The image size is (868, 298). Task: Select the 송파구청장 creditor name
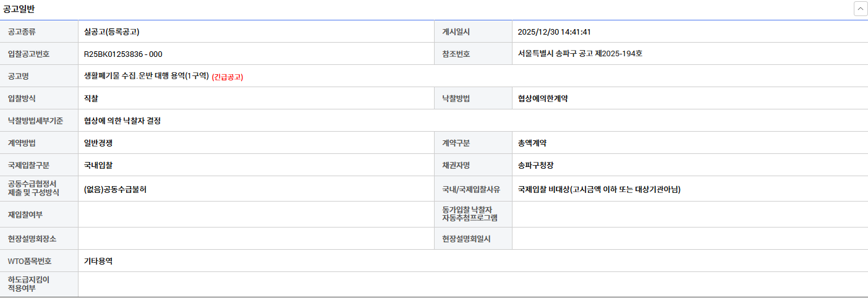click(536, 165)
